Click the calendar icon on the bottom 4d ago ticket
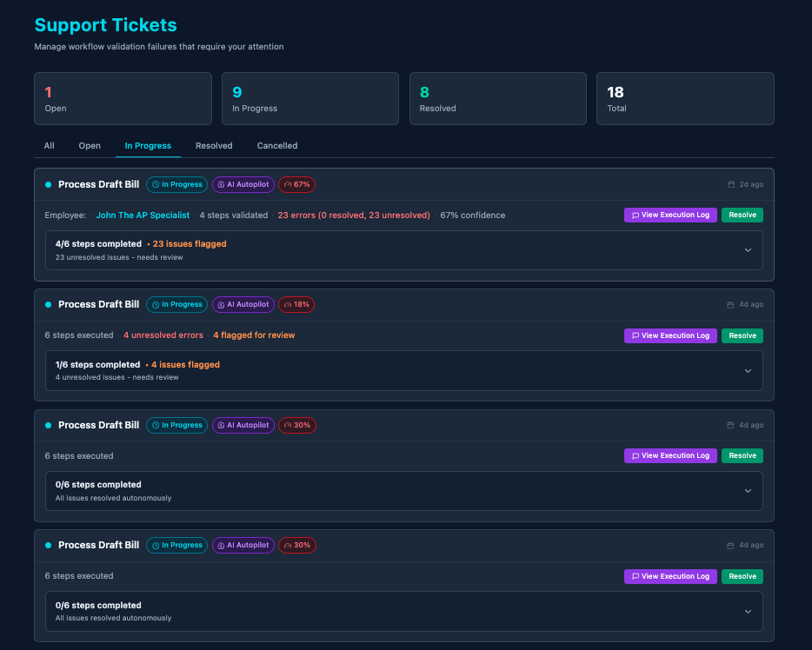The image size is (812, 650). [729, 545]
